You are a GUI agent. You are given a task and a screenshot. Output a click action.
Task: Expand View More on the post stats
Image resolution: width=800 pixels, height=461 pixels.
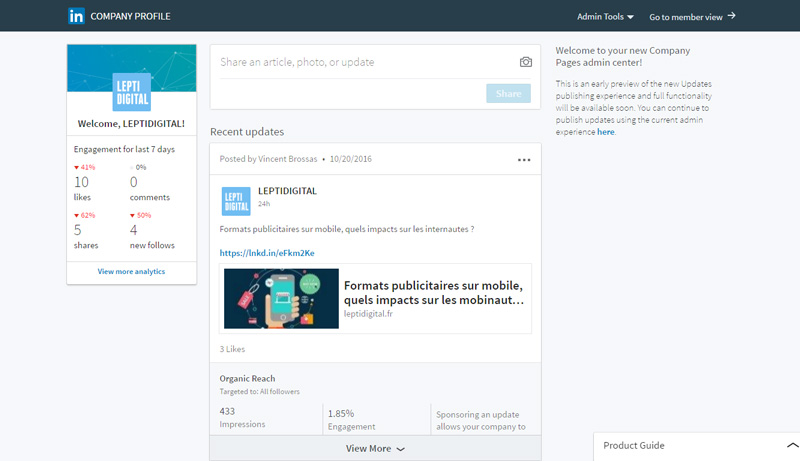[375, 448]
